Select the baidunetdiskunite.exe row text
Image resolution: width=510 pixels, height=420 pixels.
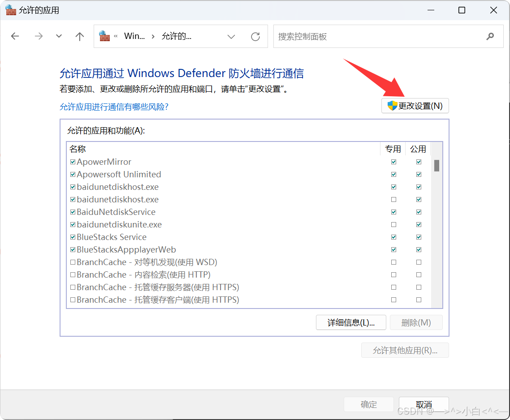tap(119, 224)
